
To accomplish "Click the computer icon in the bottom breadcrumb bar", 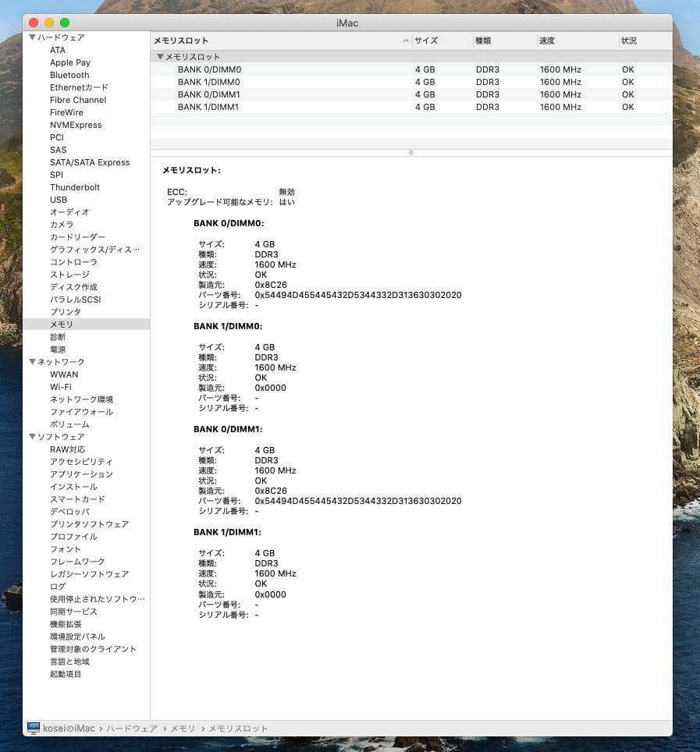I will coord(33,727).
